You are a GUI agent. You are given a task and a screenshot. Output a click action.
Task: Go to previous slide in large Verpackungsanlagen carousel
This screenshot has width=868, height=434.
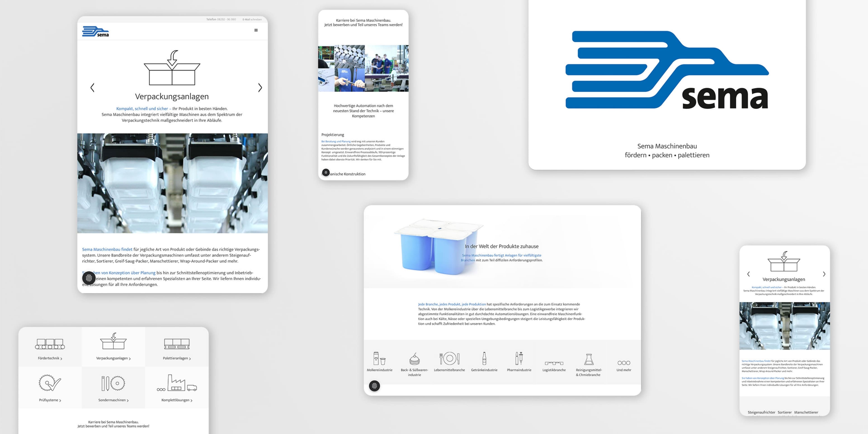tap(92, 88)
